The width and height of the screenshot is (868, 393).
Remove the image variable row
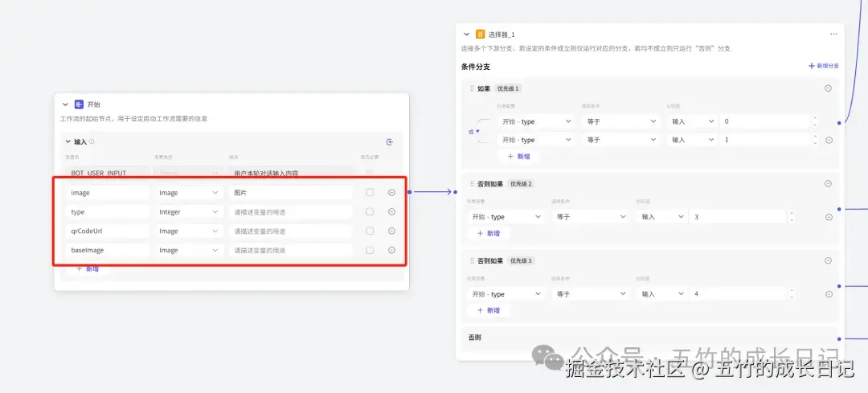pyautogui.click(x=392, y=193)
